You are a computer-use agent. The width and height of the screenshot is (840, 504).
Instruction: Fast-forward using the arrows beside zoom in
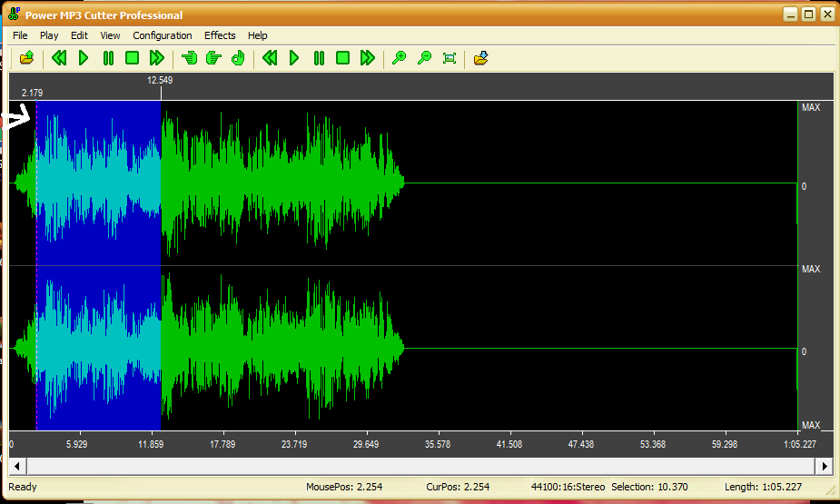pos(368,58)
